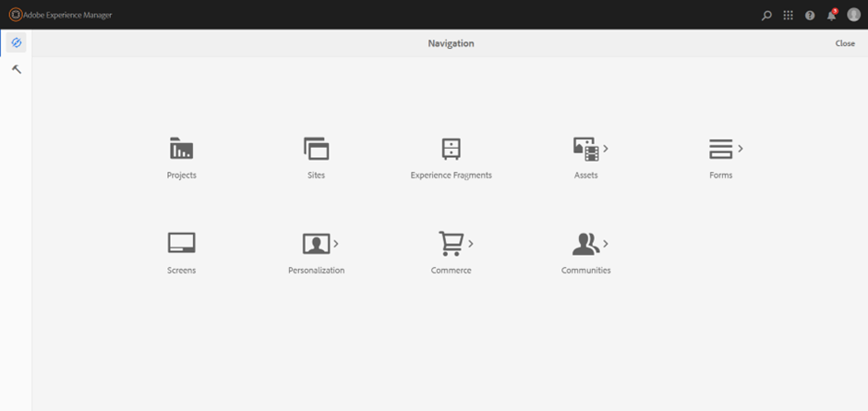Expand the chevron next to Assets
Viewport: 868px width, 411px height.
pyautogui.click(x=606, y=149)
